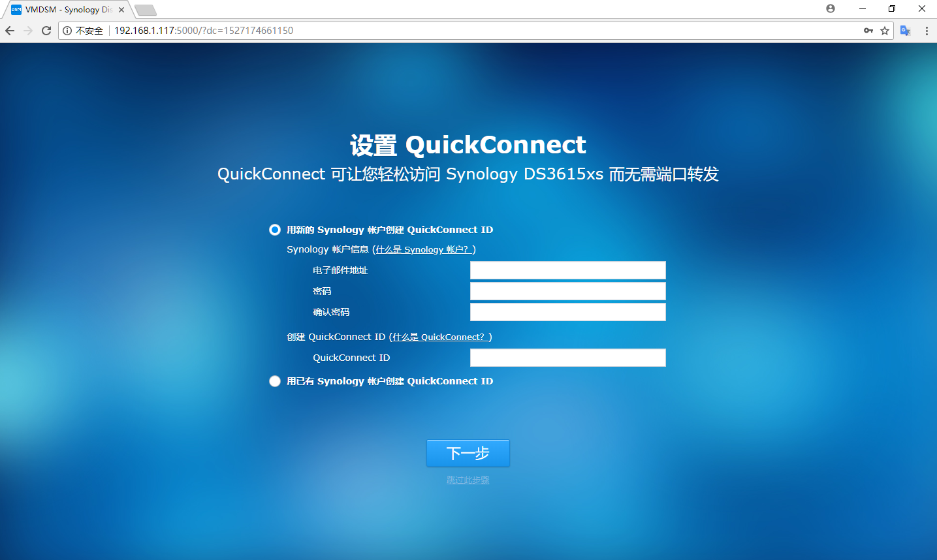
Task: Minimize the browser window
Action: 863,8
